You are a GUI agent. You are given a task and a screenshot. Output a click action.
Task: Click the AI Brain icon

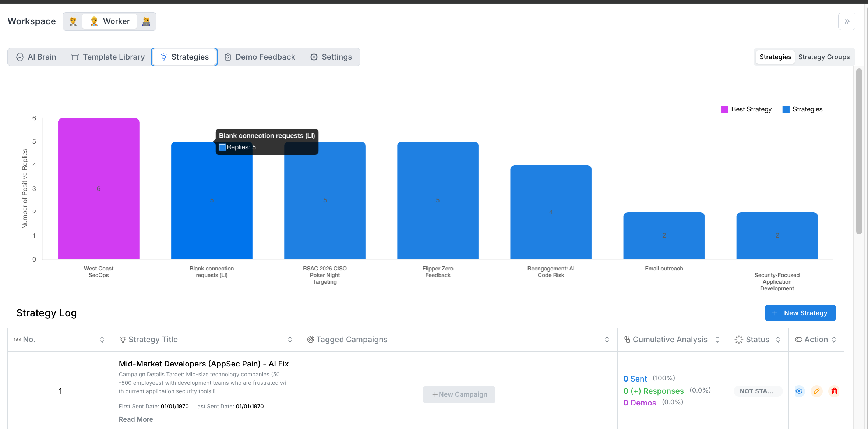[20, 57]
